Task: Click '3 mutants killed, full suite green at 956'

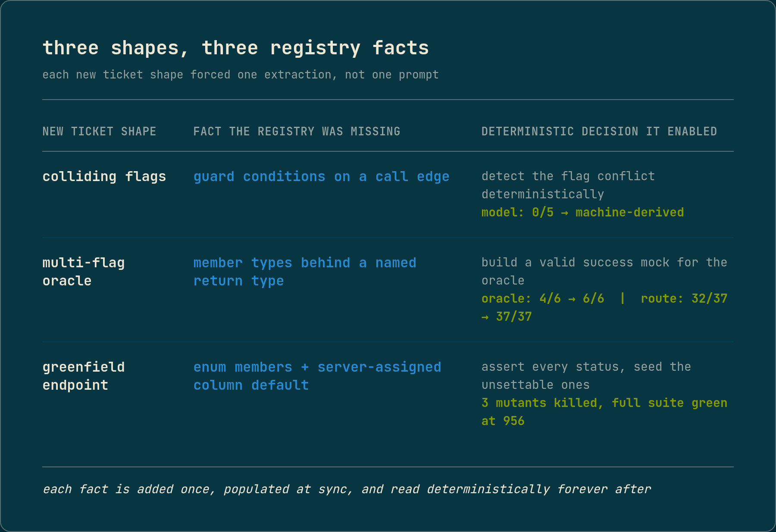Action: click(604, 412)
